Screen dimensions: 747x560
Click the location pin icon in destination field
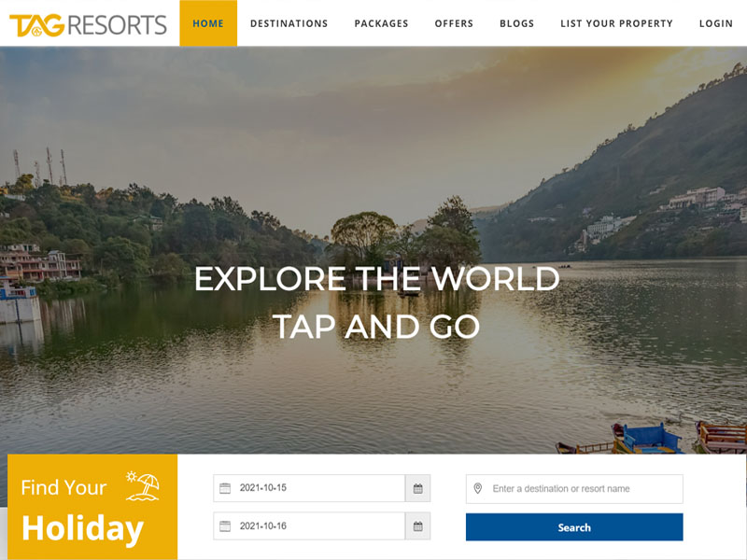tap(478, 488)
